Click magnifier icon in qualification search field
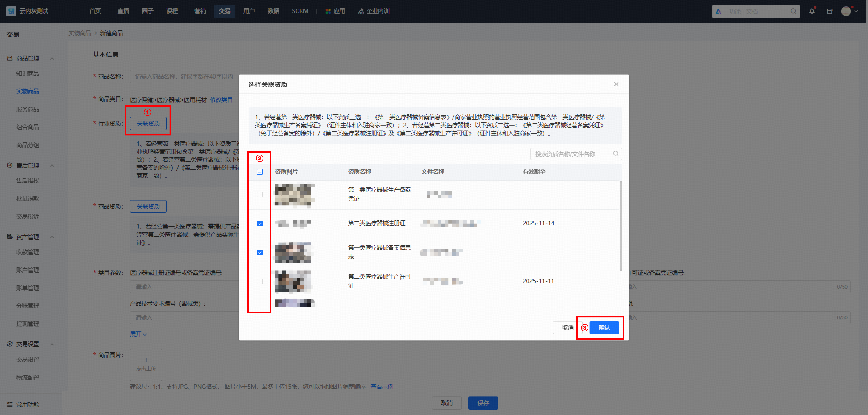868x415 pixels. (616, 153)
